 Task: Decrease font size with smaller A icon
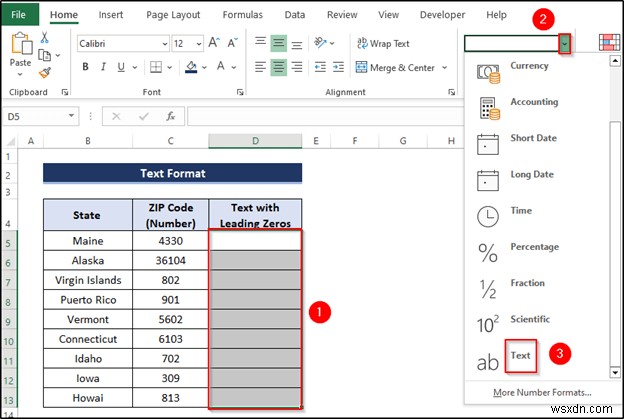tap(232, 43)
